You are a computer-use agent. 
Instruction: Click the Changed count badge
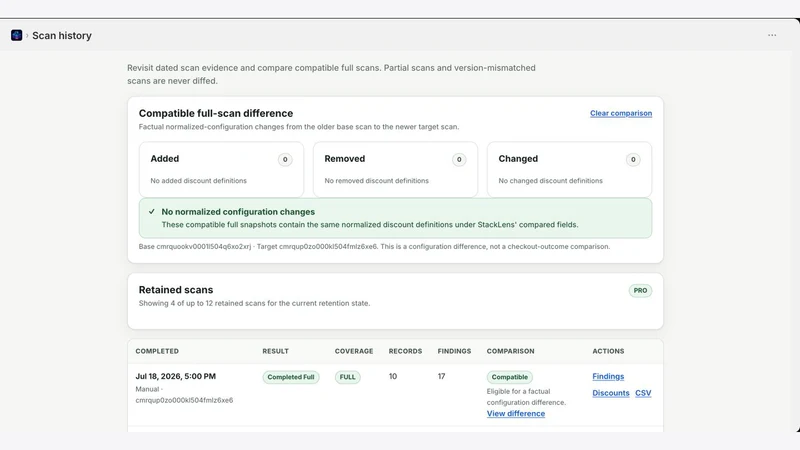point(633,160)
